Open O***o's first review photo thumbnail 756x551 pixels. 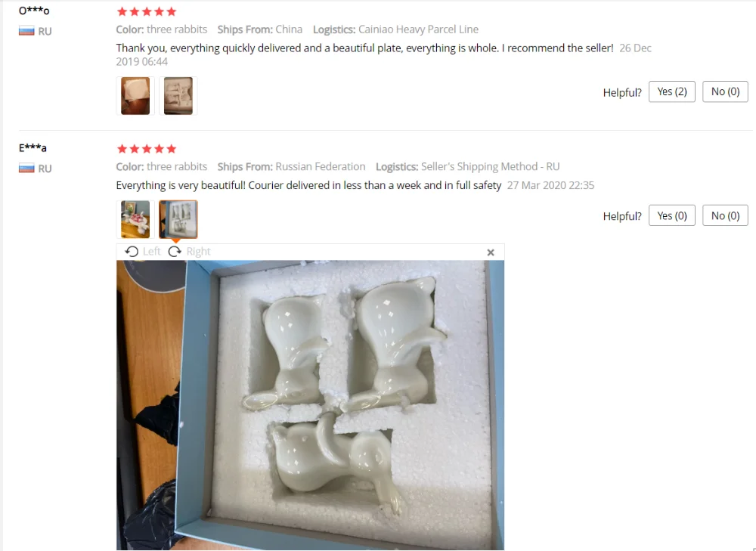coord(135,96)
